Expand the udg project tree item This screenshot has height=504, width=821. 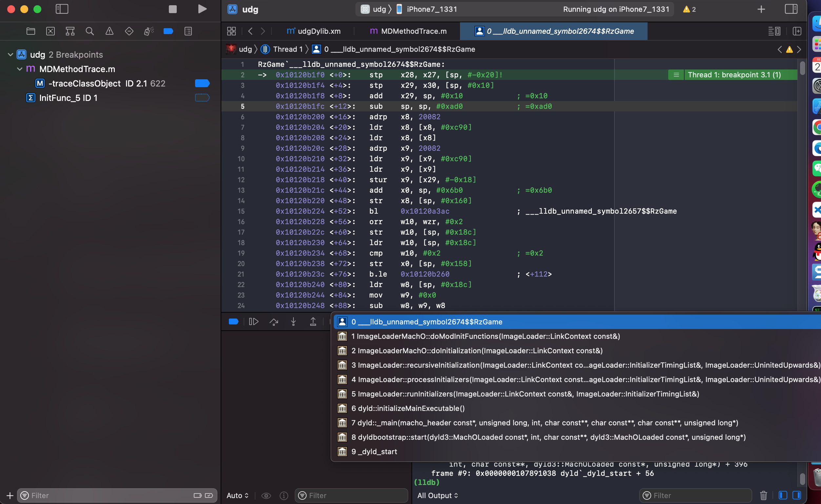[x=10, y=54]
